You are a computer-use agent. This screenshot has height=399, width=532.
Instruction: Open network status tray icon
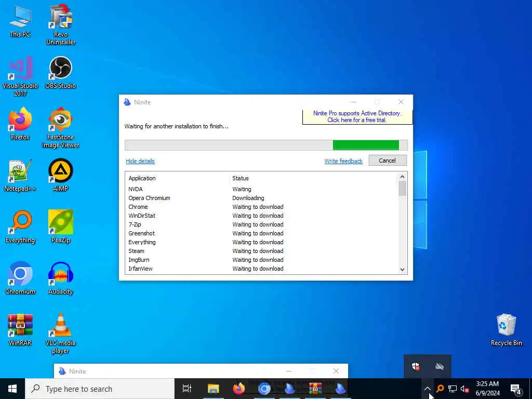click(x=453, y=389)
